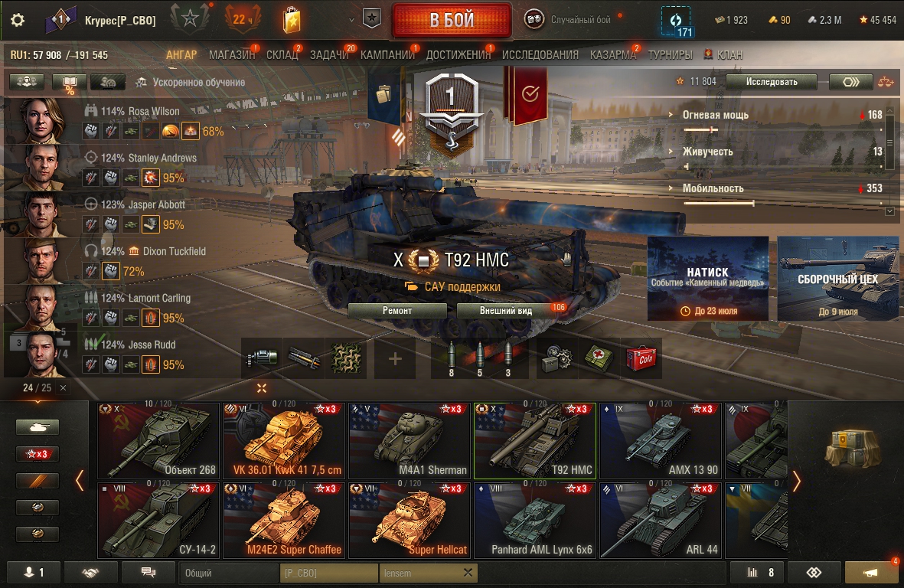This screenshot has width=904, height=588.
Task: Toggle accelerated crew training
Action: coord(191,83)
